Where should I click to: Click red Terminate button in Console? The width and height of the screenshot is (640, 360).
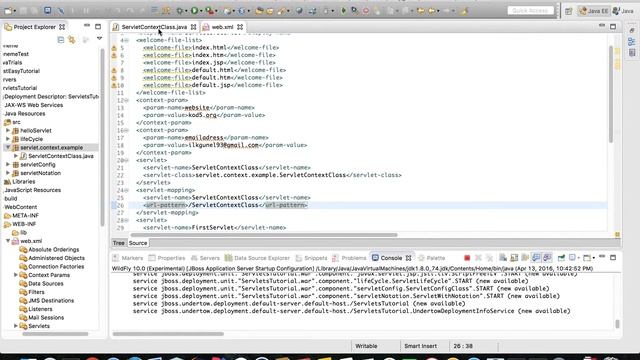[x=467, y=258]
